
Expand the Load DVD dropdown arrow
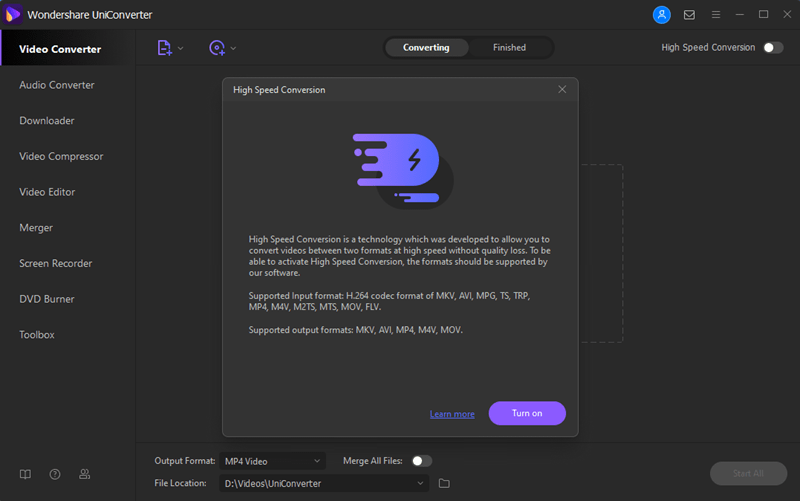(x=233, y=48)
